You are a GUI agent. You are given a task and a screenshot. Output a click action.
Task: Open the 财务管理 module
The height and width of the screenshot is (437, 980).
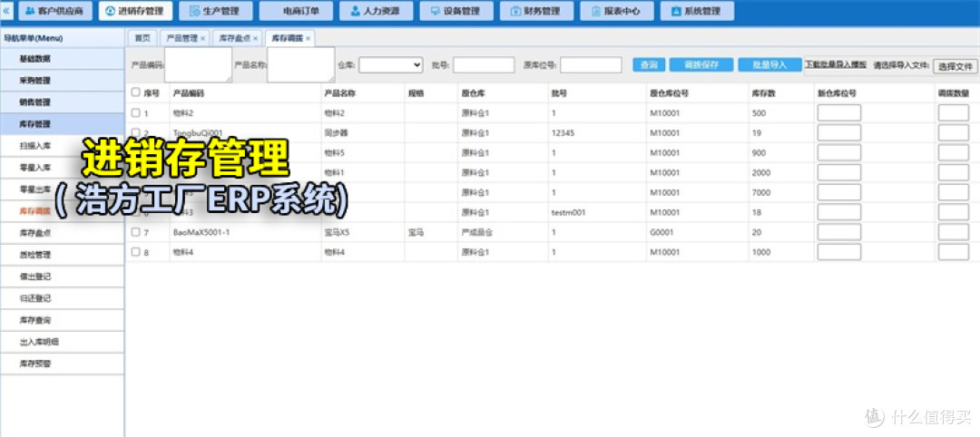[537, 11]
